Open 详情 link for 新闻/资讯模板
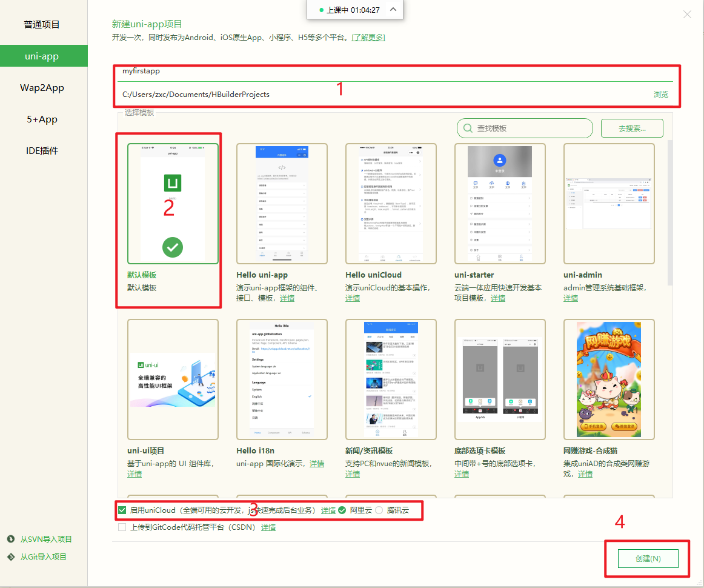Viewport: 704px width, 588px height. (353, 474)
